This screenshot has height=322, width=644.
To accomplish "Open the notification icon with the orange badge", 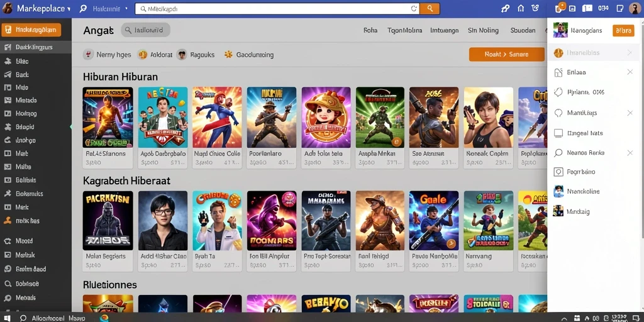I will [560, 8].
